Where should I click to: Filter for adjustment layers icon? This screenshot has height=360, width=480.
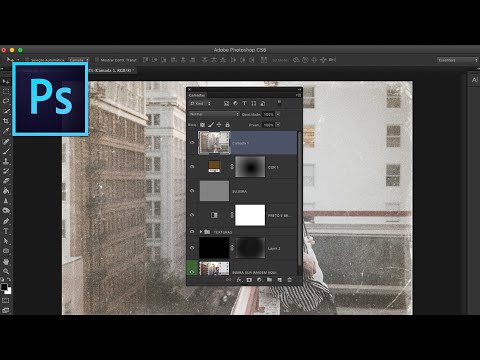point(235,103)
